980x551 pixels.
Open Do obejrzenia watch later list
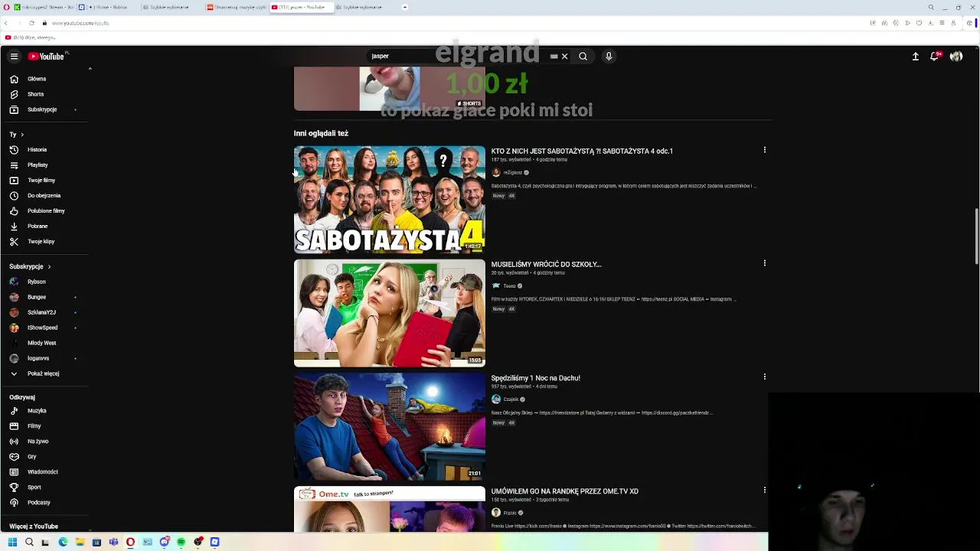click(44, 196)
